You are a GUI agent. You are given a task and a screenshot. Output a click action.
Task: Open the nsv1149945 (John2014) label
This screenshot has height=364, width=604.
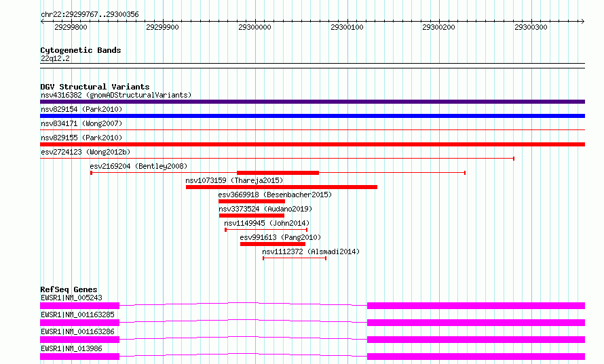coord(267,223)
